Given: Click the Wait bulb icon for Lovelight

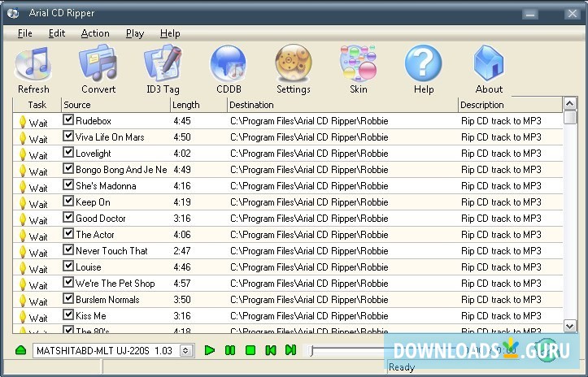Looking at the screenshot, I should [23, 154].
